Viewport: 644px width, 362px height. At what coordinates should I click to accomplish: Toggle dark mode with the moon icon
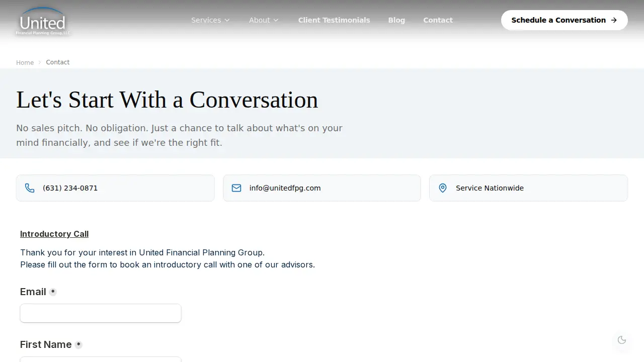click(622, 340)
